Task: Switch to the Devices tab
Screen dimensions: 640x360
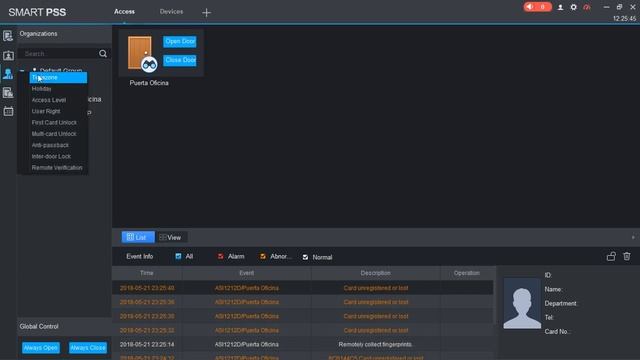Action: 171,12
